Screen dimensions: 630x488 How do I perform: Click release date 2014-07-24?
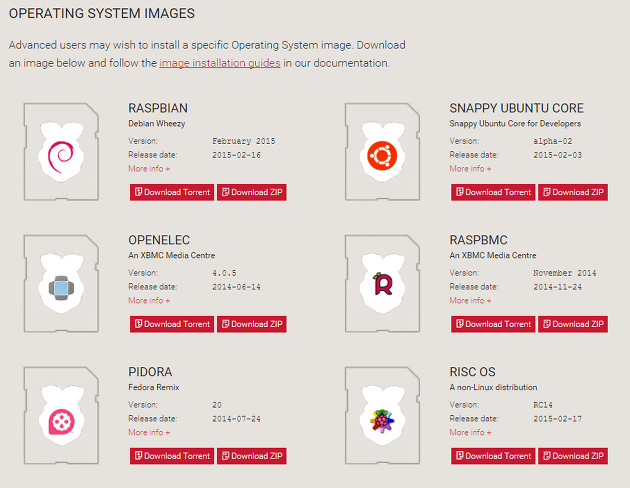click(x=236, y=419)
